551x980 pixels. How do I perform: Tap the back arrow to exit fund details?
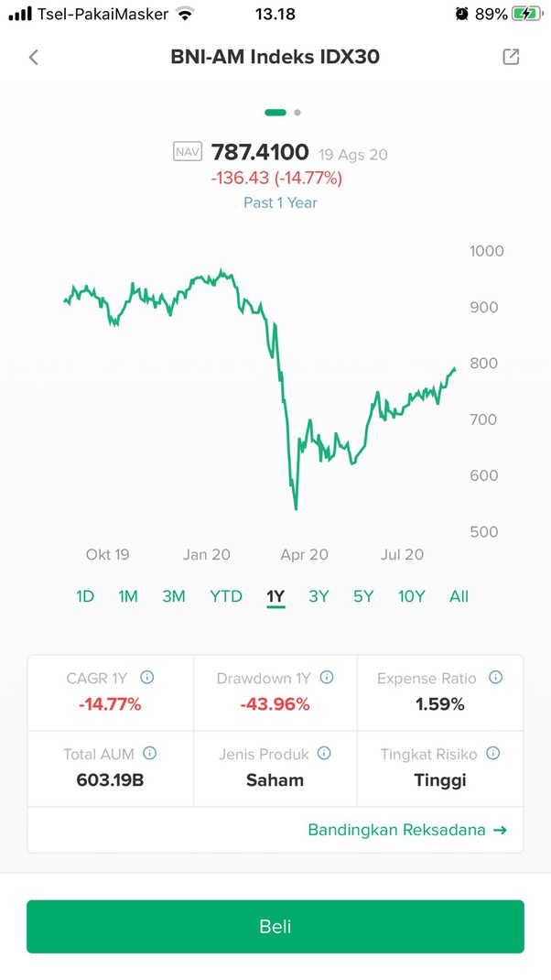point(34,57)
